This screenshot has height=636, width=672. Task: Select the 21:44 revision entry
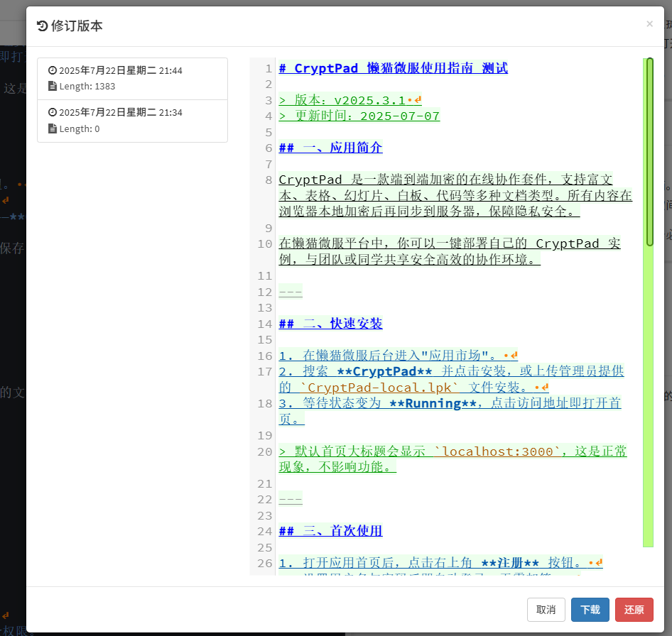(x=132, y=79)
